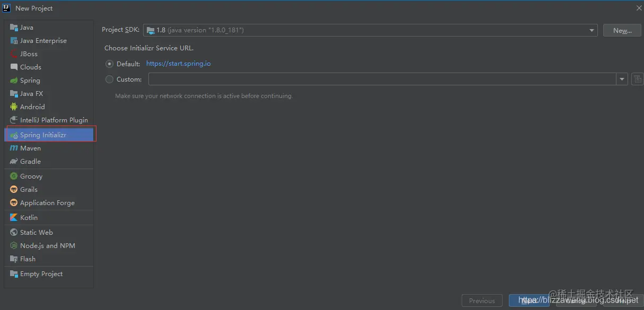The height and width of the screenshot is (310, 644).
Task: Choose Java Enterprise project type
Action: pyautogui.click(x=43, y=41)
